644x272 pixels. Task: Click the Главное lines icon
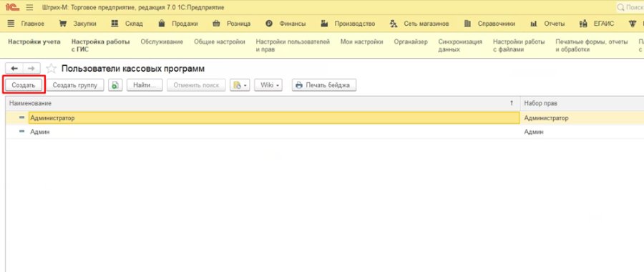pyautogui.click(x=11, y=24)
